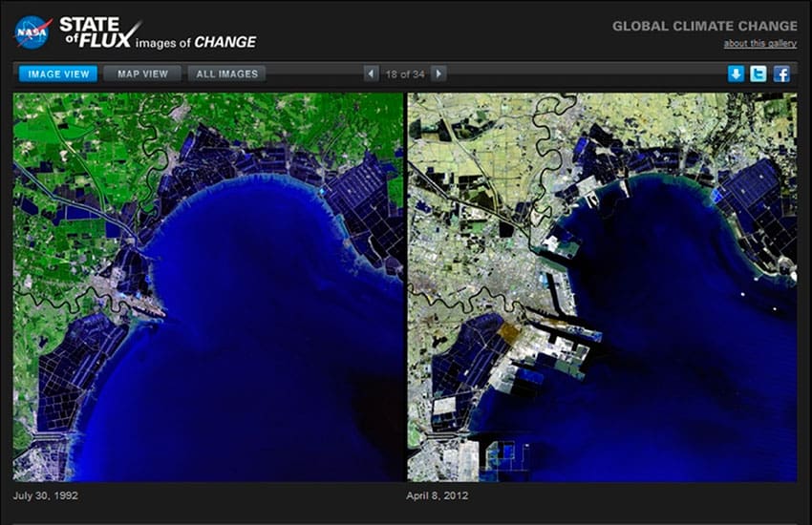812x525 pixels.
Task: Click the 'July 30, 1992' date caption
Action: 46,496
